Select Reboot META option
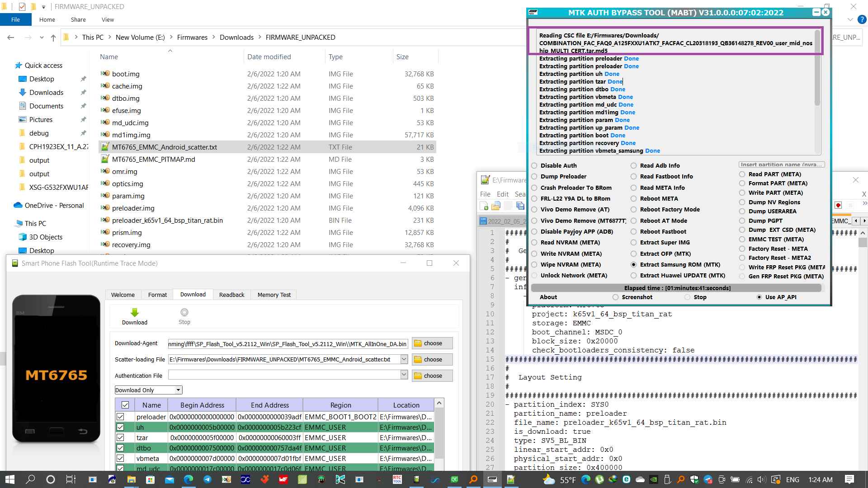Viewport: 868px width, 488px height. tap(634, 198)
